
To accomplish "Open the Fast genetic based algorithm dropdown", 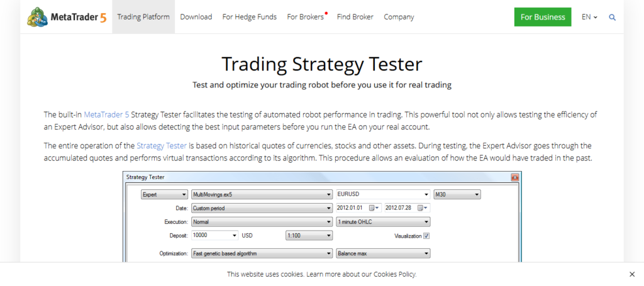I will (x=262, y=253).
